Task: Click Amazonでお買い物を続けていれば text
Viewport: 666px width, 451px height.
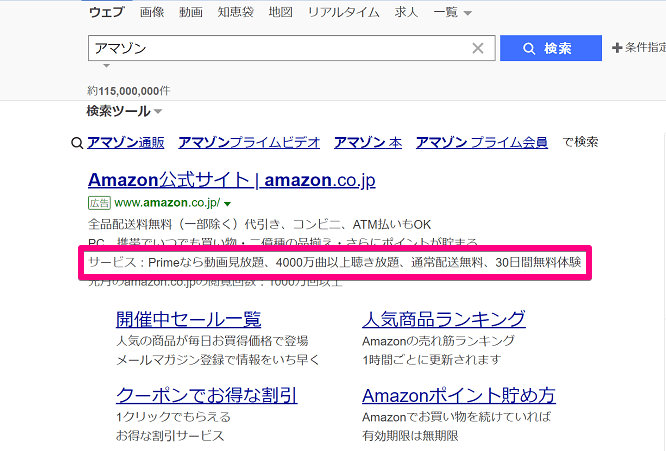Action: pos(457,417)
